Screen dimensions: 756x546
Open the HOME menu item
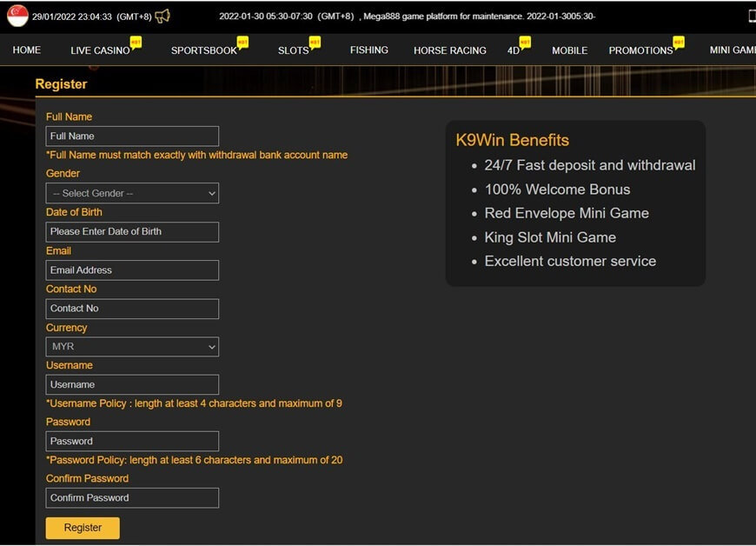pyautogui.click(x=27, y=50)
